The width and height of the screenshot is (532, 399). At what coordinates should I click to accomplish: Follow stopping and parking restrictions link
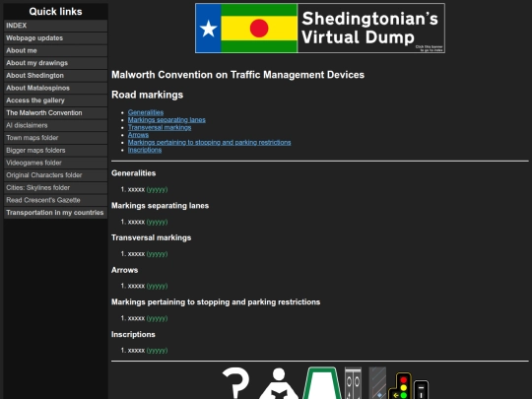click(x=209, y=142)
